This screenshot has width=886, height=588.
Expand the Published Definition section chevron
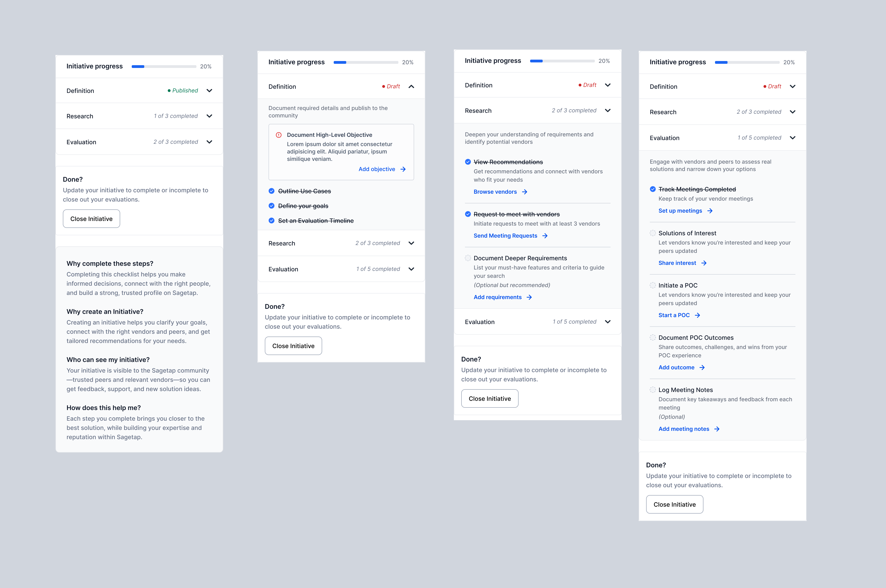(209, 90)
